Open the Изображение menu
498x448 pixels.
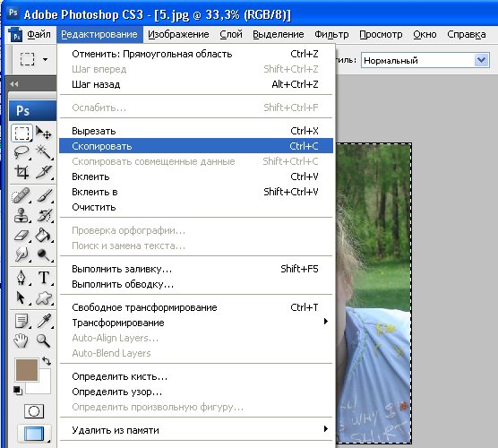coord(178,34)
